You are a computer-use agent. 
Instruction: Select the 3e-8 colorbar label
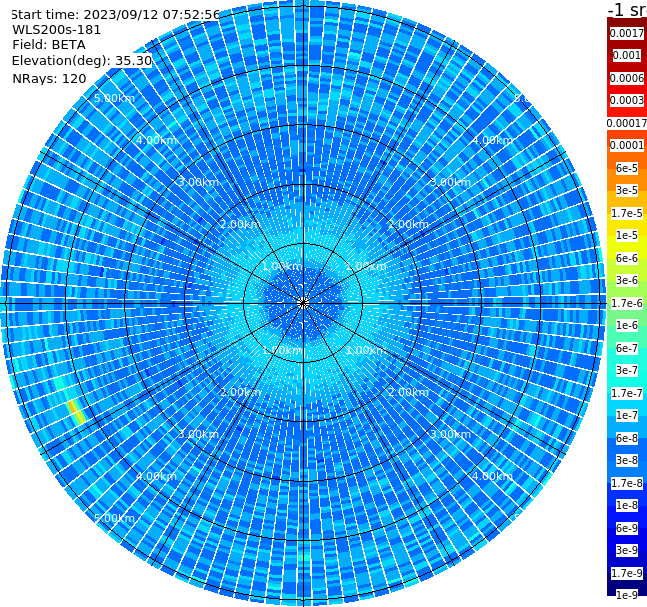point(627,460)
